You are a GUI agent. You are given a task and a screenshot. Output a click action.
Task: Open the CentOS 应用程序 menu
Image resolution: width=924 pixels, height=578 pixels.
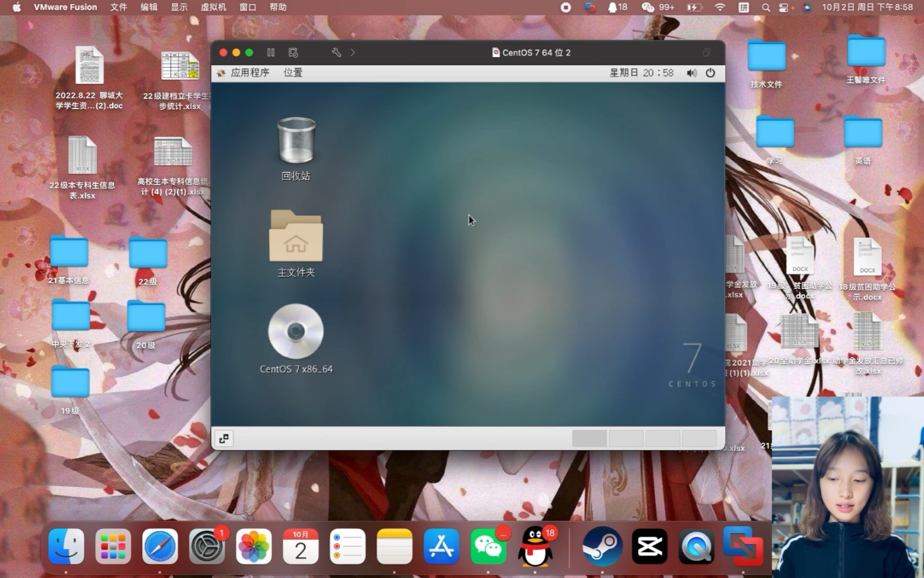pyautogui.click(x=244, y=73)
